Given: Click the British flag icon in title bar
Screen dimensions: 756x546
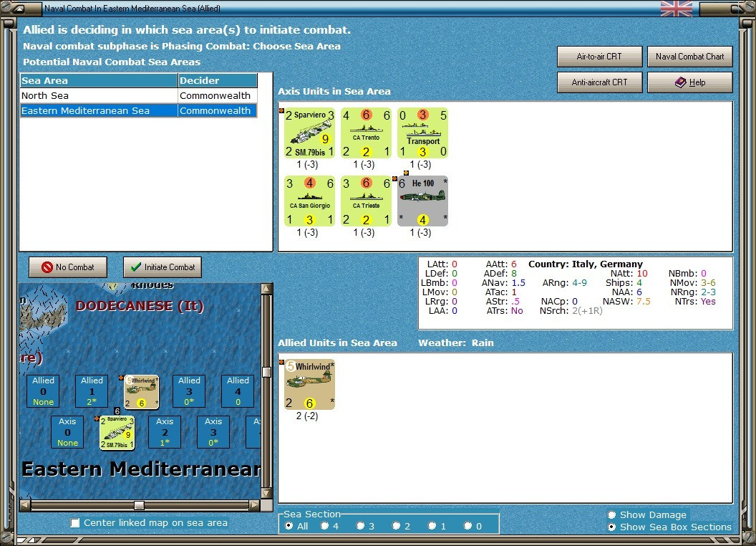Looking at the screenshot, I should pyautogui.click(x=676, y=8).
